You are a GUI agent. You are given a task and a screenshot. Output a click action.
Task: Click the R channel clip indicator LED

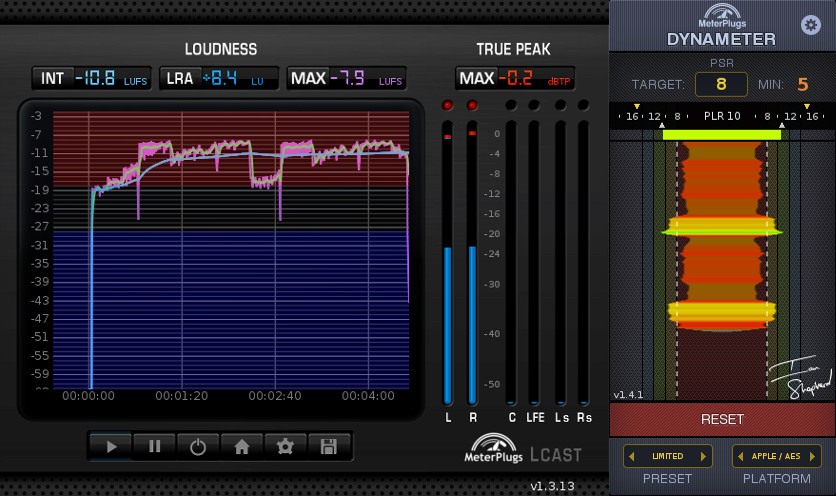tap(472, 105)
